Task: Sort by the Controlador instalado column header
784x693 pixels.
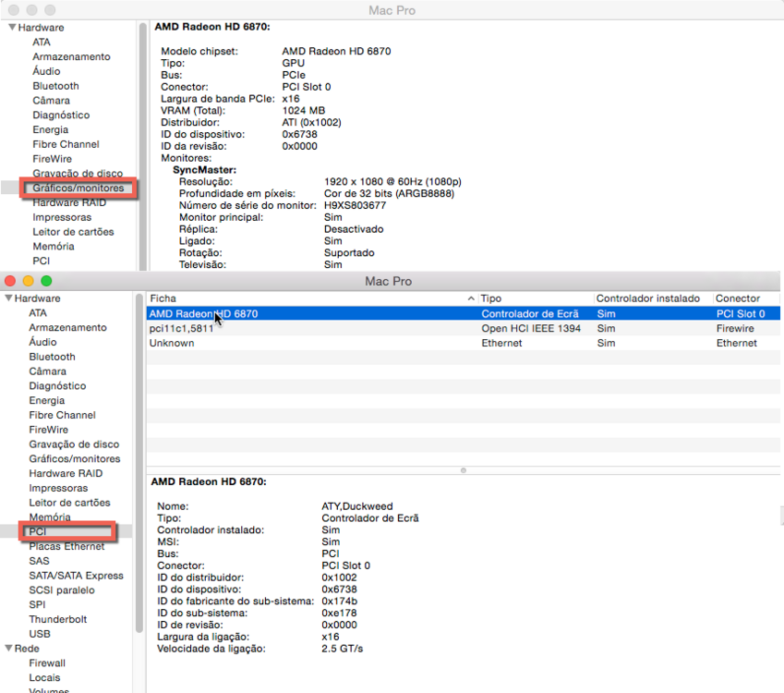Action: point(650,298)
